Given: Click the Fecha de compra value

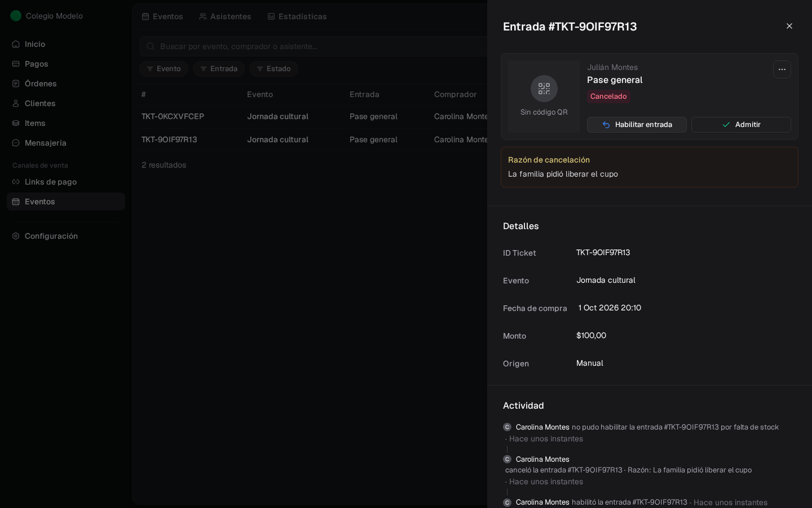Looking at the screenshot, I should pos(610,308).
